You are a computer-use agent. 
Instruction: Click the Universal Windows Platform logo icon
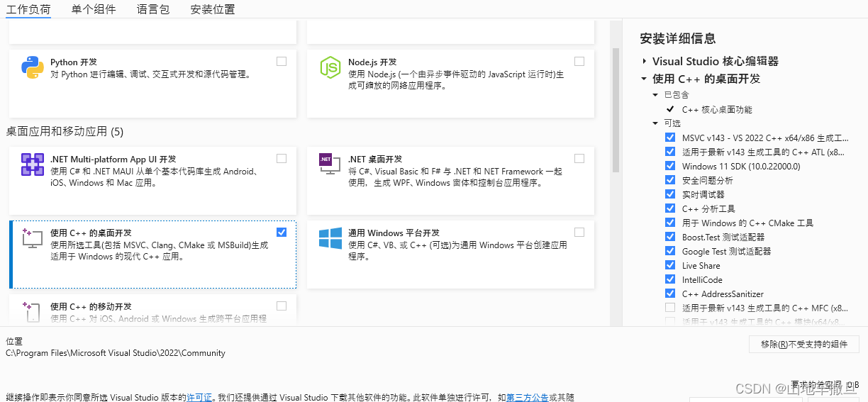tap(330, 238)
